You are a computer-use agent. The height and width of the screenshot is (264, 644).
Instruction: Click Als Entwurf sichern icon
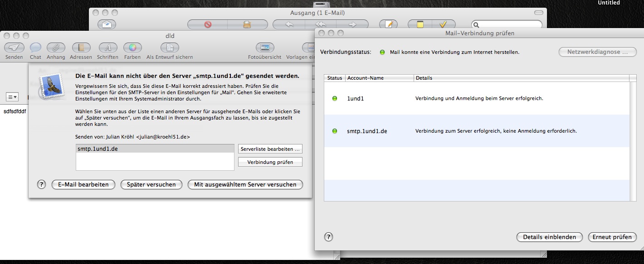click(170, 48)
